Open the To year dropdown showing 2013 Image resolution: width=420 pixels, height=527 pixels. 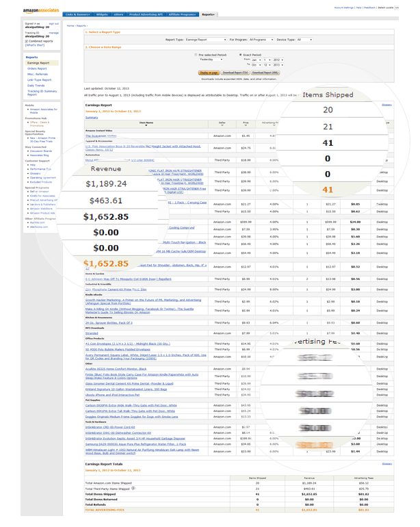pyautogui.click(x=278, y=65)
